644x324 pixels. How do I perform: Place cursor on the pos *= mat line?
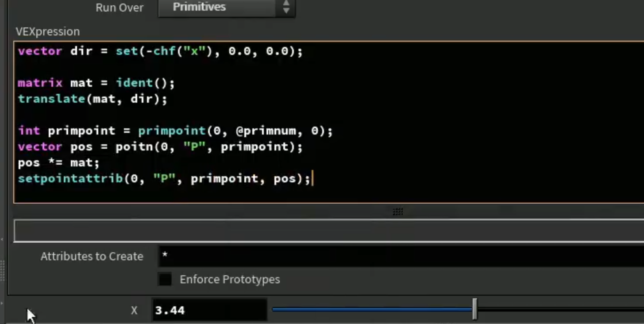click(58, 162)
